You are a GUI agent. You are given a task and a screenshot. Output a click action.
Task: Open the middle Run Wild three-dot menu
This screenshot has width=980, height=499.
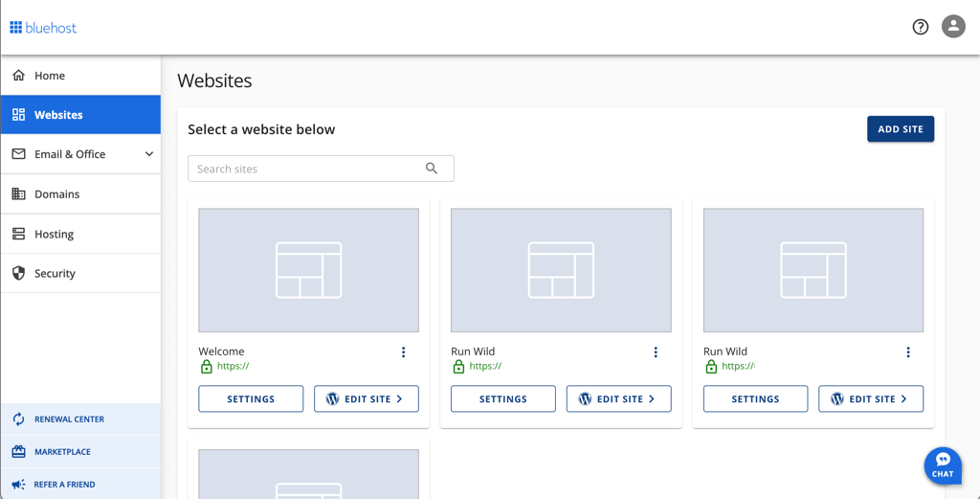(x=656, y=352)
